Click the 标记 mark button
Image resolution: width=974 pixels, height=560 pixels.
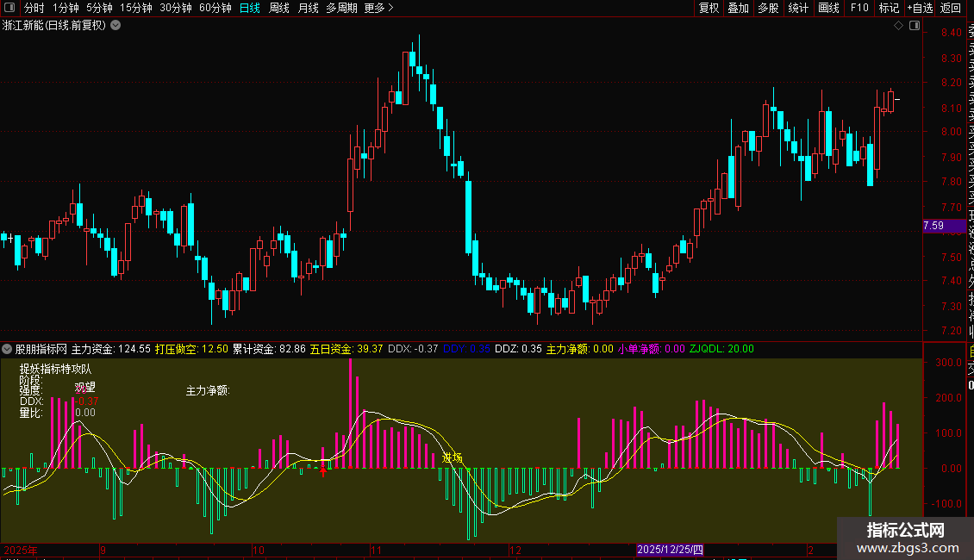click(x=889, y=8)
